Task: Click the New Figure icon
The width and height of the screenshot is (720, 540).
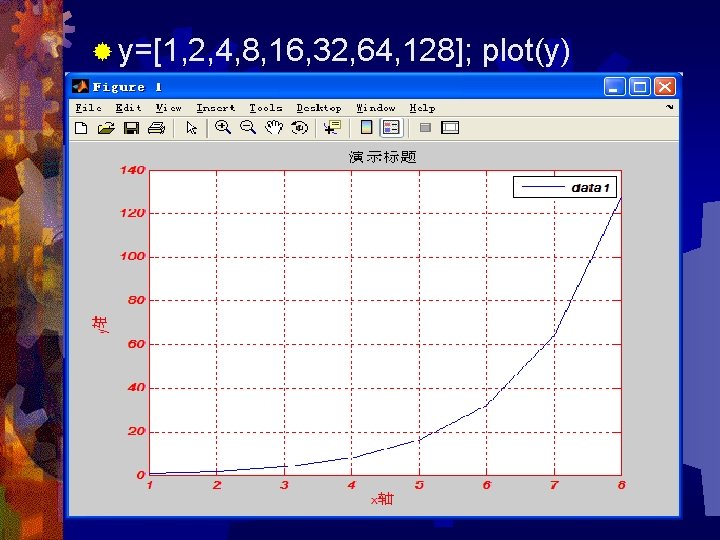Action: 81,128
